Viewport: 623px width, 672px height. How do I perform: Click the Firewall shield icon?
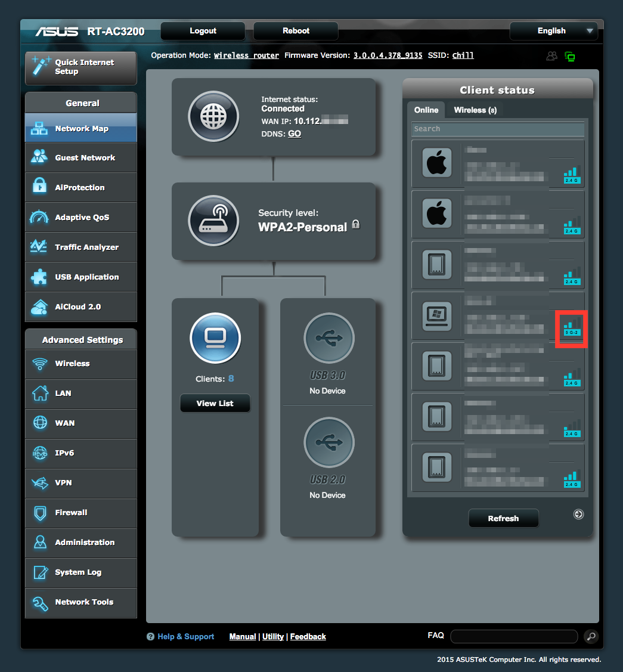click(40, 513)
